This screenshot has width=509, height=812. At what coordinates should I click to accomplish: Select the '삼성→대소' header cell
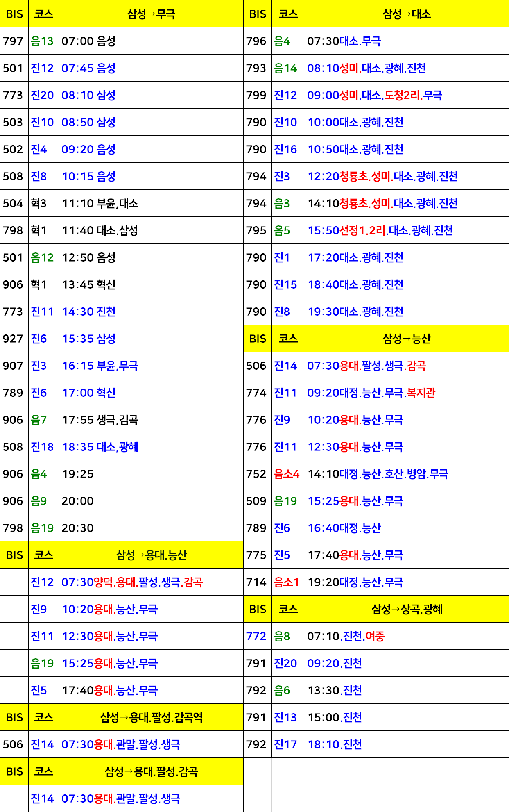click(407, 14)
